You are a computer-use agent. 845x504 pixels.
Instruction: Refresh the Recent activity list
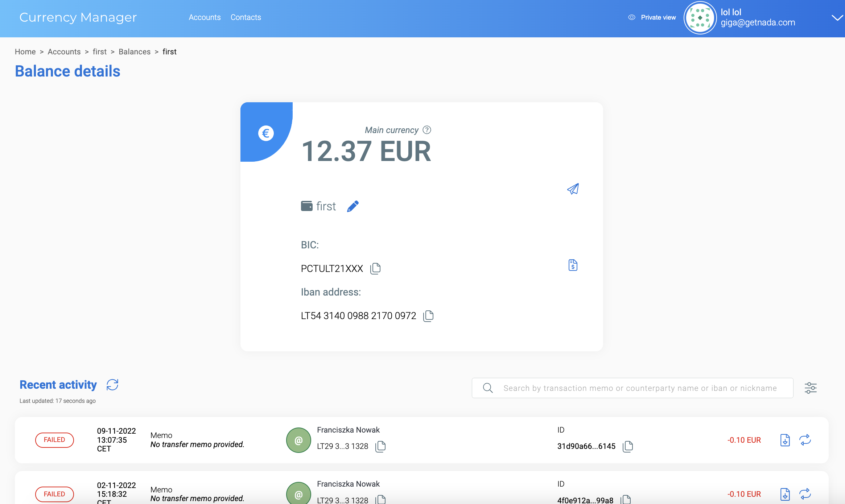(112, 385)
